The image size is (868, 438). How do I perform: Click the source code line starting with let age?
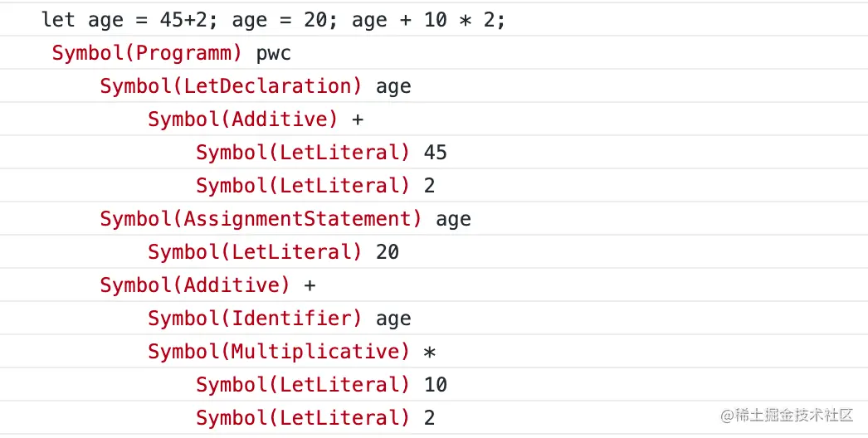[x=273, y=20]
